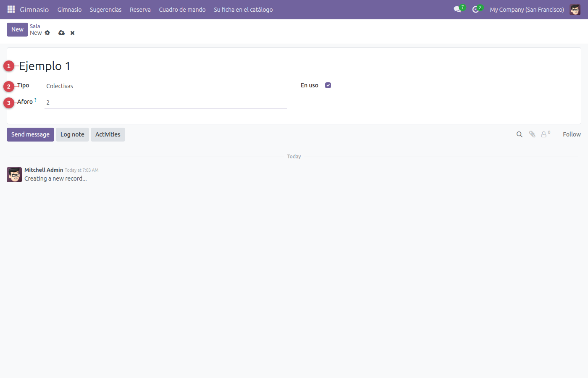The height and width of the screenshot is (378, 588).
Task: Attach files using the paperclip icon
Action: point(532,134)
